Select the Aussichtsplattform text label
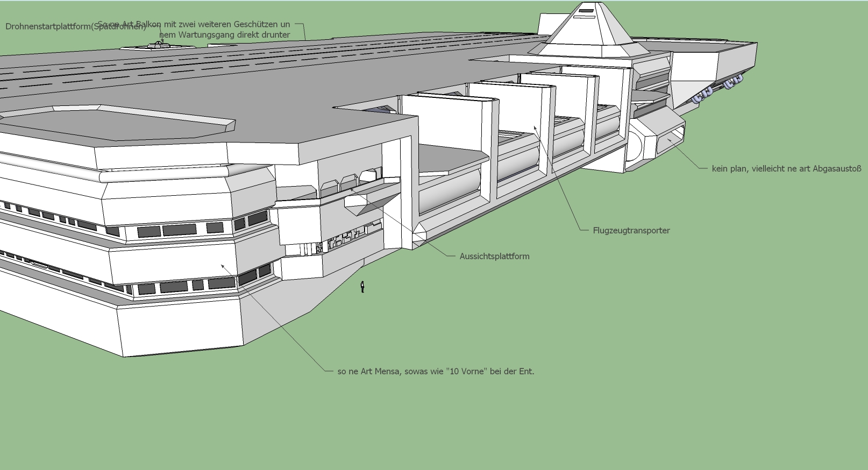Screen dimensions: 868x470 point(494,257)
